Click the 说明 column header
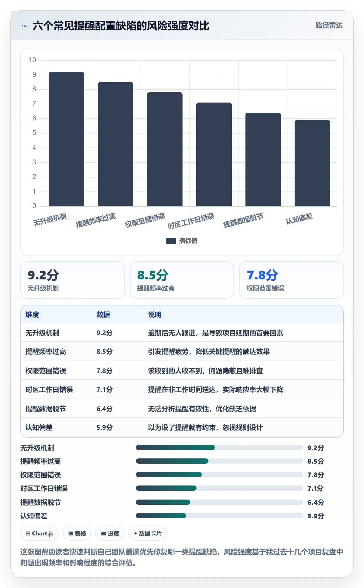This screenshot has width=364, height=588. 155,315
